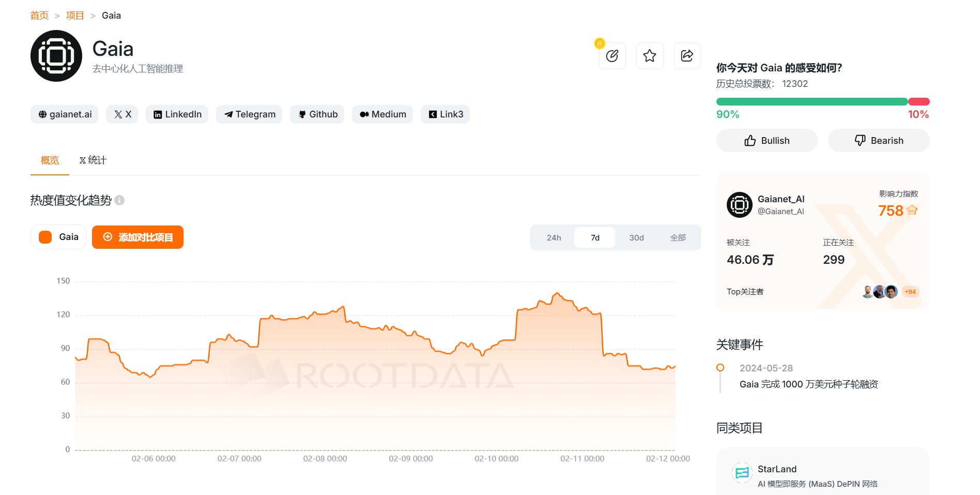Go to 首页 breadcrumb

(39, 16)
